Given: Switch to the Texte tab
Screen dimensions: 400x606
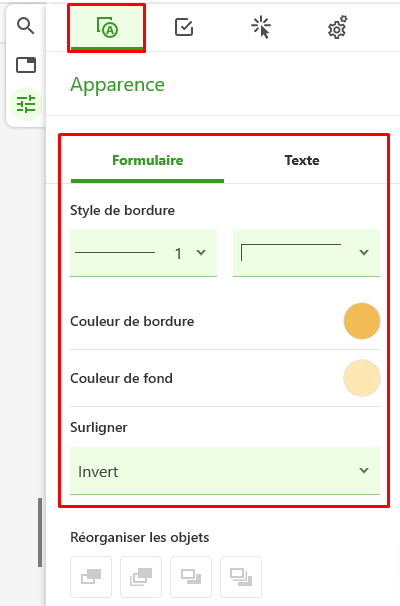Looking at the screenshot, I should (x=302, y=160).
